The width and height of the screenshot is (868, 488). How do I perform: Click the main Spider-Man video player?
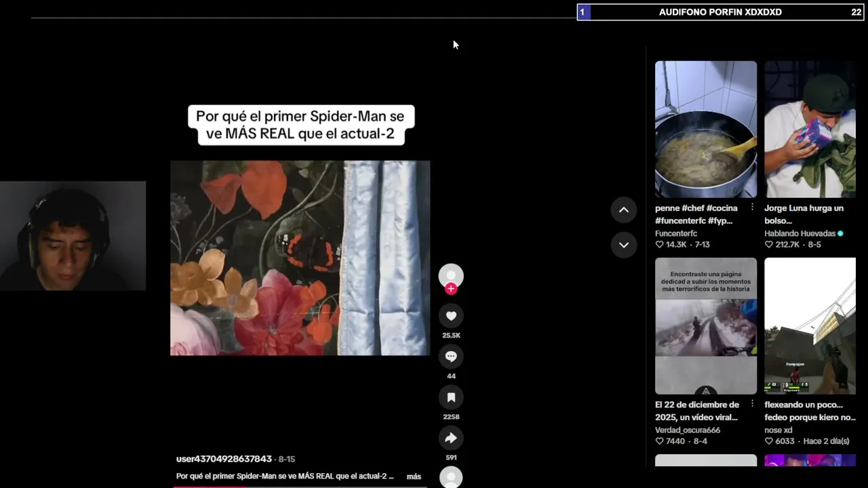pyautogui.click(x=300, y=258)
